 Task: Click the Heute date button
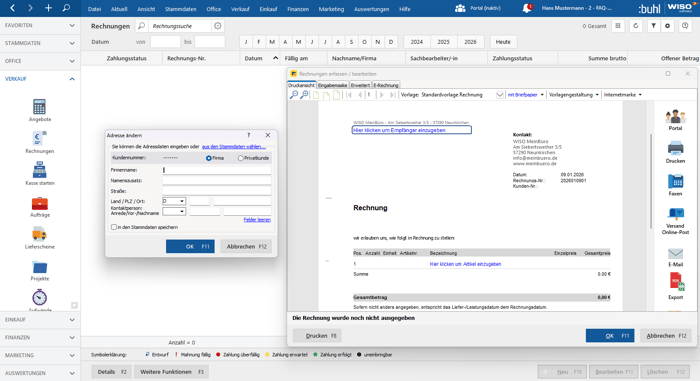[x=503, y=42]
